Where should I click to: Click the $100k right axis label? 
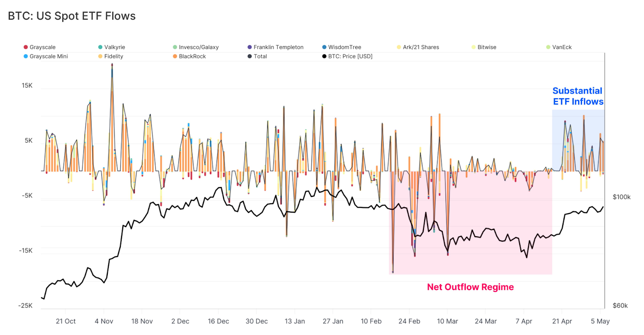[621, 197]
